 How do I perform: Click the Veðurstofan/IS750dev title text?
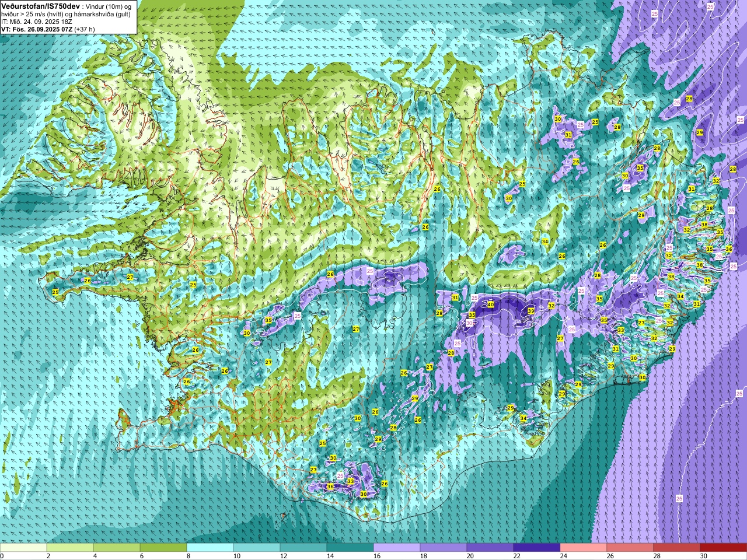pyautogui.click(x=40, y=5)
